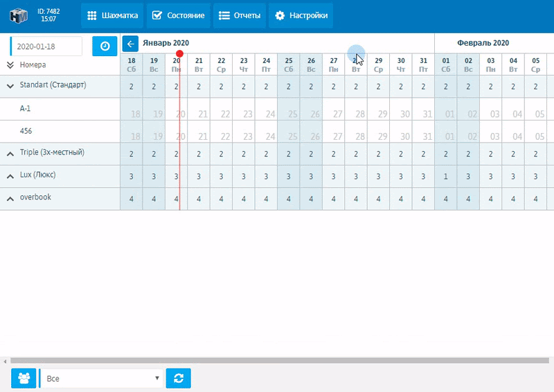This screenshot has width=554, height=392.
Task: Open the Состояние menu
Action: click(x=178, y=15)
